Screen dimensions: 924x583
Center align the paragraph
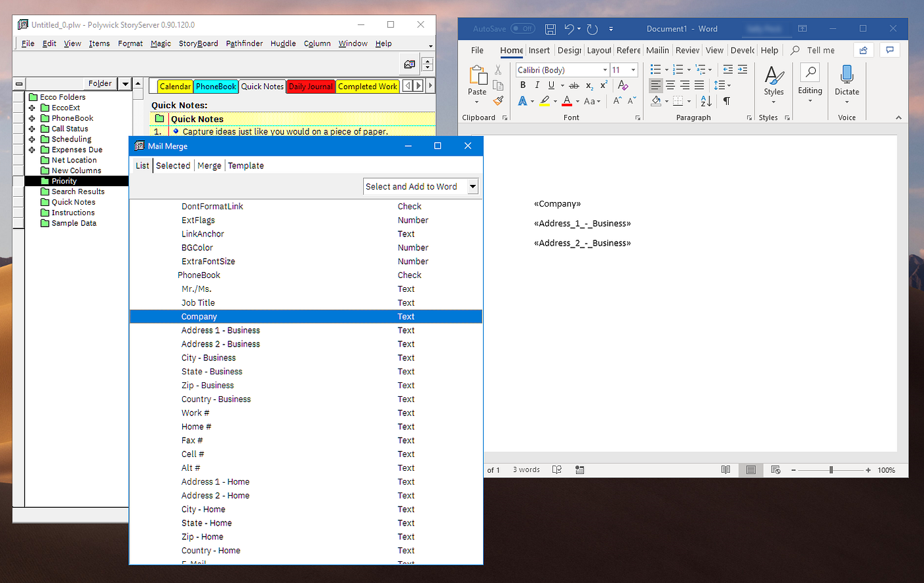pos(671,85)
